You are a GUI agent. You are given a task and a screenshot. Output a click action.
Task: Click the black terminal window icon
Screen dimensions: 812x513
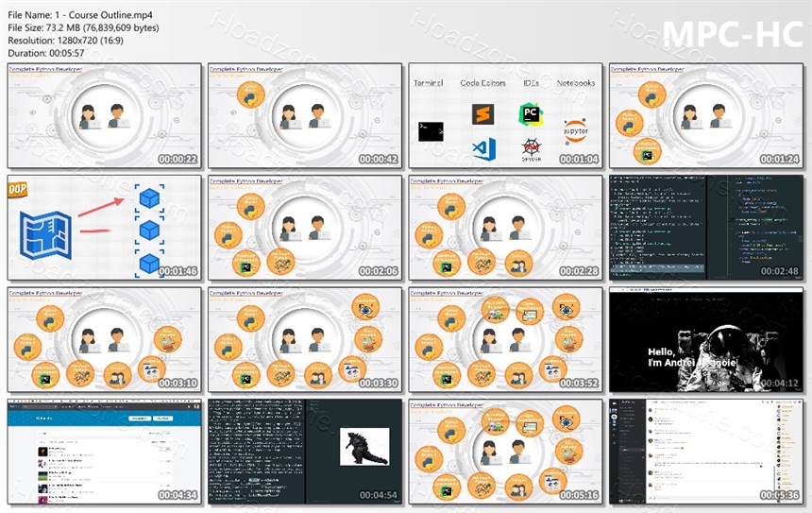(431, 131)
